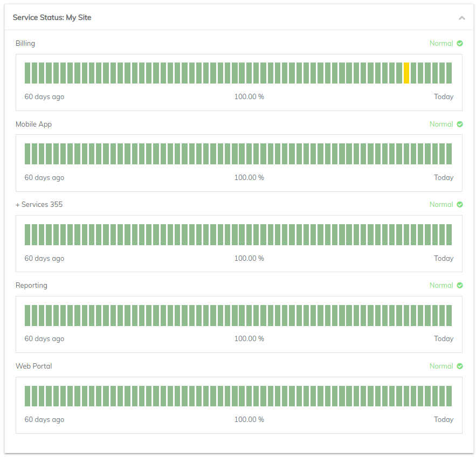Select the yellow incident bar in Billing
The height and width of the screenshot is (457, 476).
(x=406, y=73)
